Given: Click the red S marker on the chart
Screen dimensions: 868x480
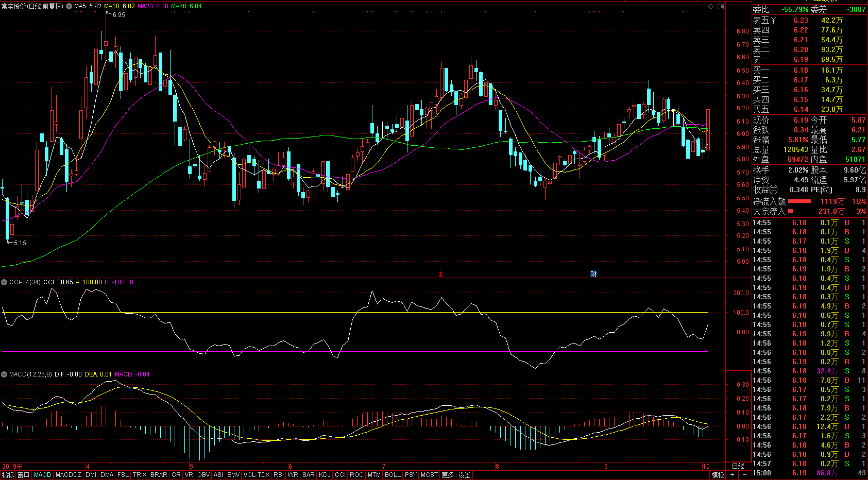Looking at the screenshot, I should click(x=441, y=275).
